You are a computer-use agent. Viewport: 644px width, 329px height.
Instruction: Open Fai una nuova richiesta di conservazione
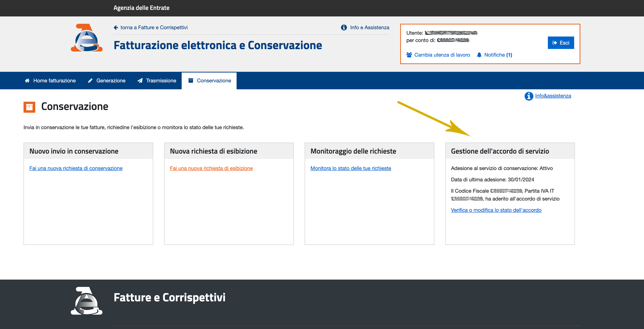(76, 168)
